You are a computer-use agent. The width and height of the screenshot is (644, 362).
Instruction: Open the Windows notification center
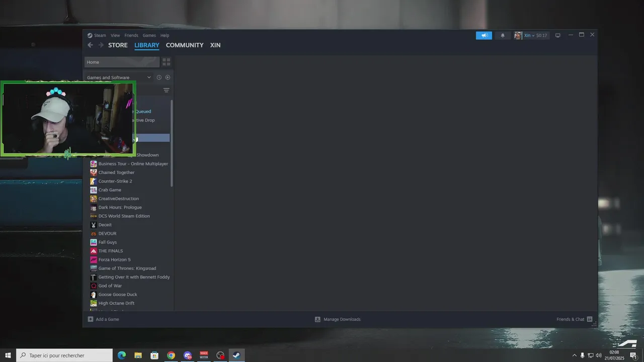pyautogui.click(x=633, y=355)
